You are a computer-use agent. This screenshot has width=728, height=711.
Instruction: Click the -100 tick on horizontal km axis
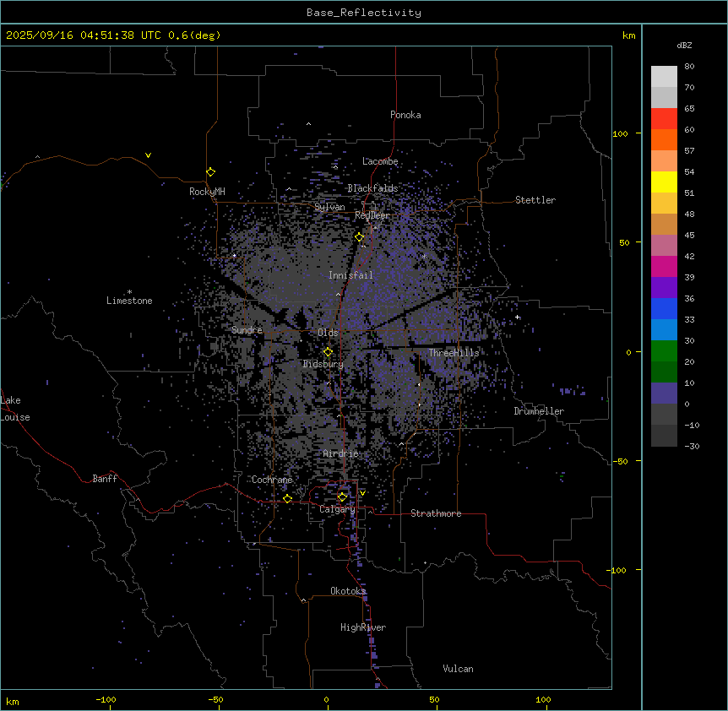[106, 699]
